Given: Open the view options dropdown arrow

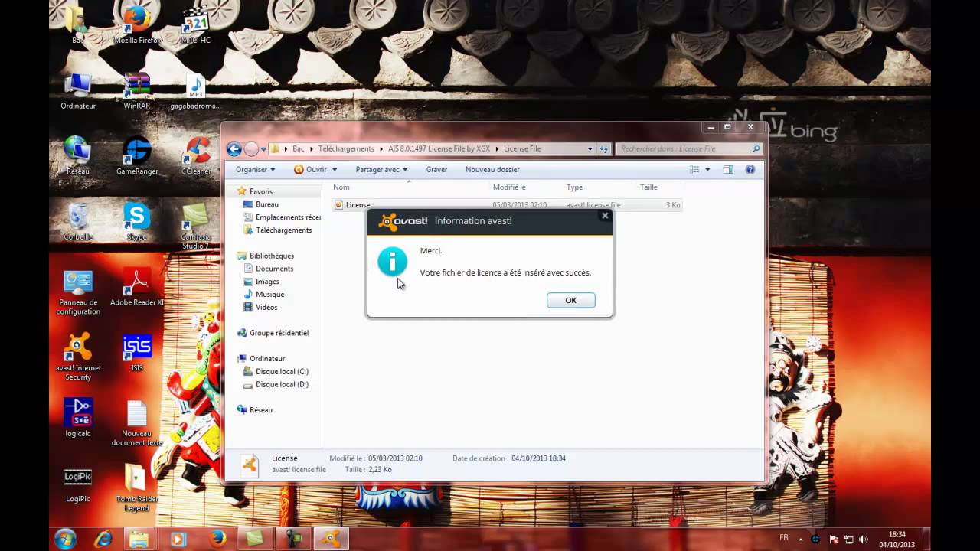Looking at the screenshot, I should [707, 170].
